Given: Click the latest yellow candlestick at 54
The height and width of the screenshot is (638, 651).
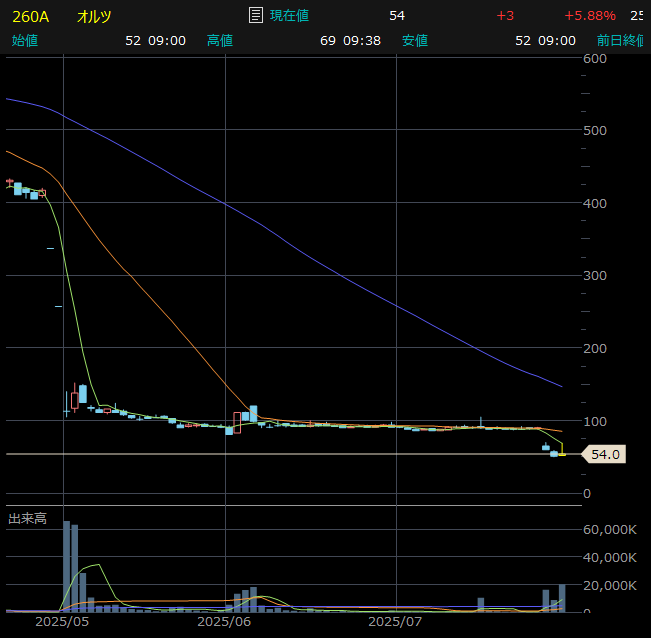Looking at the screenshot, I should [562, 450].
